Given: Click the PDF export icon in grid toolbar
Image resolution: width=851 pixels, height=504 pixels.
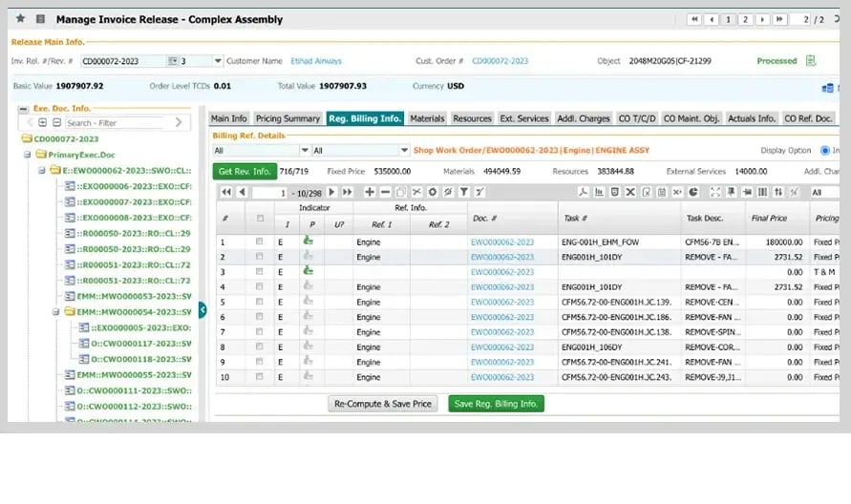Looking at the screenshot, I should coord(584,192).
